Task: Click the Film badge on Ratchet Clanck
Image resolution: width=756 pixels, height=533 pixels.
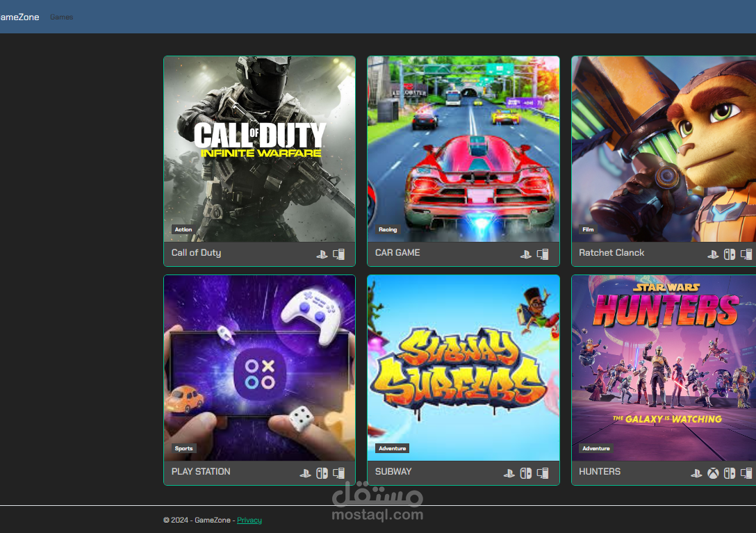Action: 588,229
